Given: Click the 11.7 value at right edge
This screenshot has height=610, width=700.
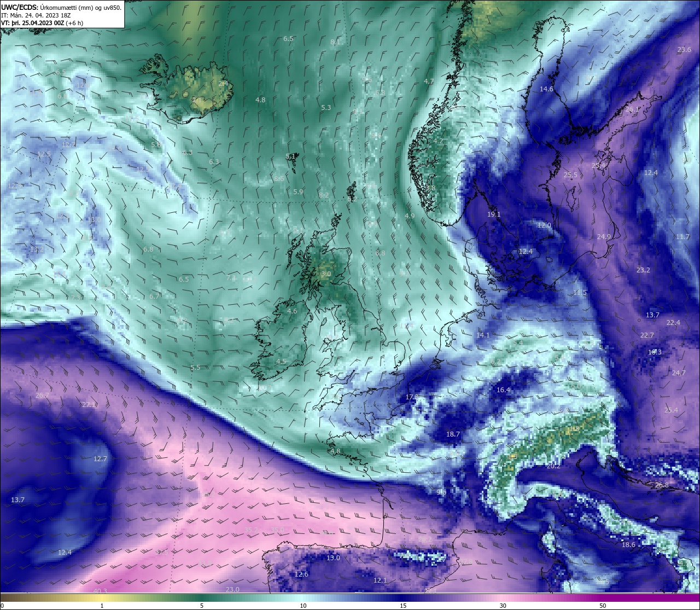Looking at the screenshot, I should pos(682,237).
